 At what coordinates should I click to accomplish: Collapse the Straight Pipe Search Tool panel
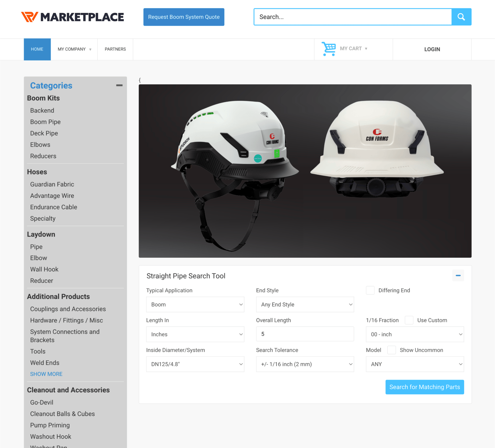458,275
